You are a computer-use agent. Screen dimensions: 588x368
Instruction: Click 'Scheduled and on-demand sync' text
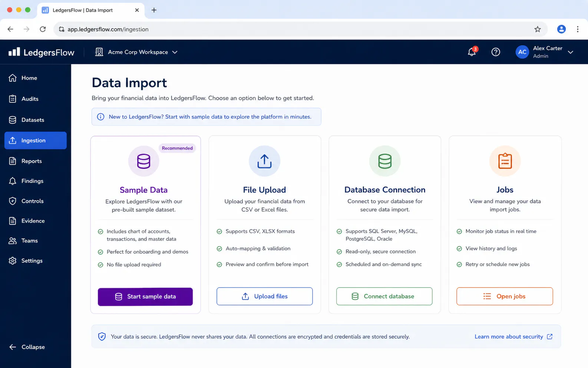point(384,264)
